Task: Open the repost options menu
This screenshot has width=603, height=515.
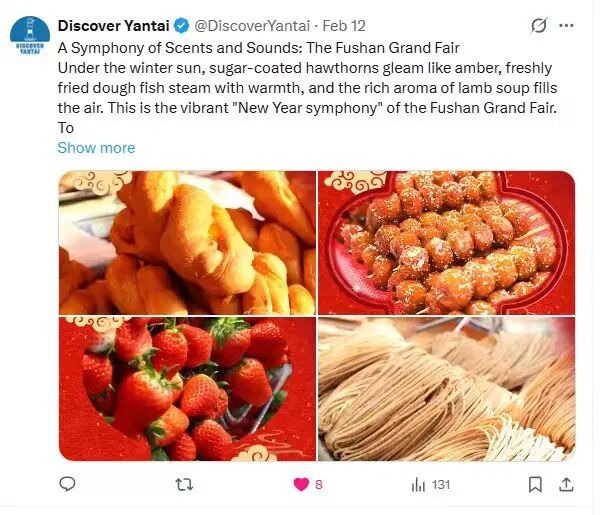Action: point(183,484)
